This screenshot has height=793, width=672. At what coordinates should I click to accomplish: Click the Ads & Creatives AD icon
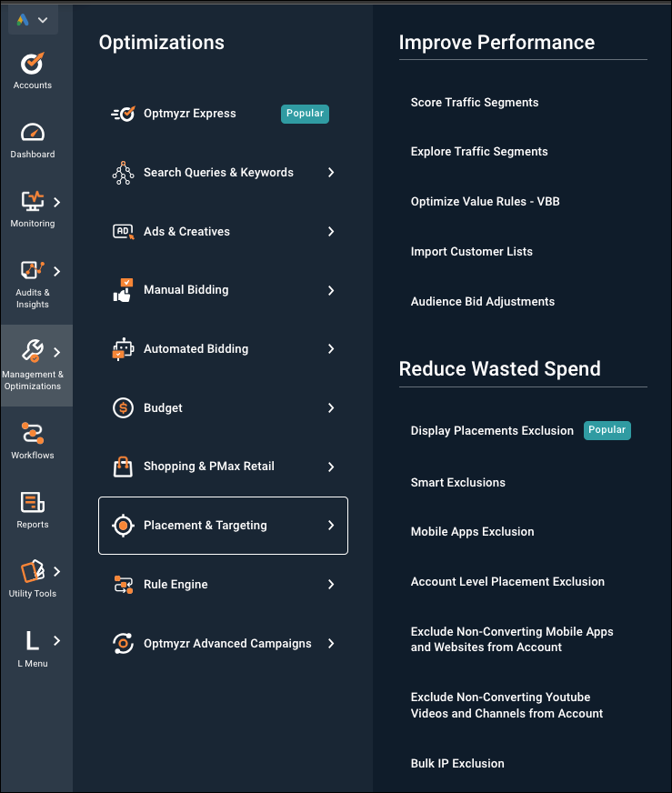pos(123,232)
